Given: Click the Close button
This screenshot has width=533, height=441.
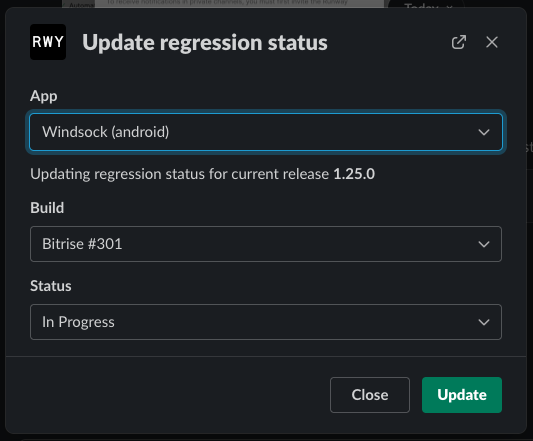Looking at the screenshot, I should [x=370, y=395].
